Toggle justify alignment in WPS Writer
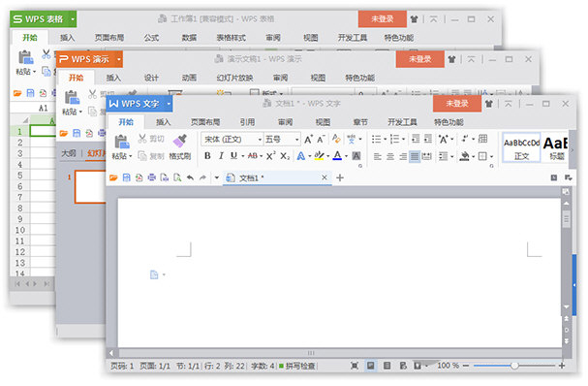 pos(415,156)
